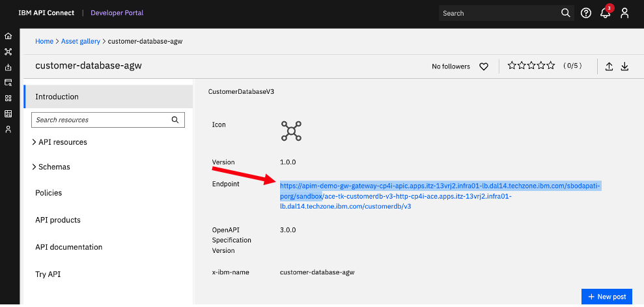Click the No followers text
The width and height of the screenshot is (644, 307).
click(451, 66)
